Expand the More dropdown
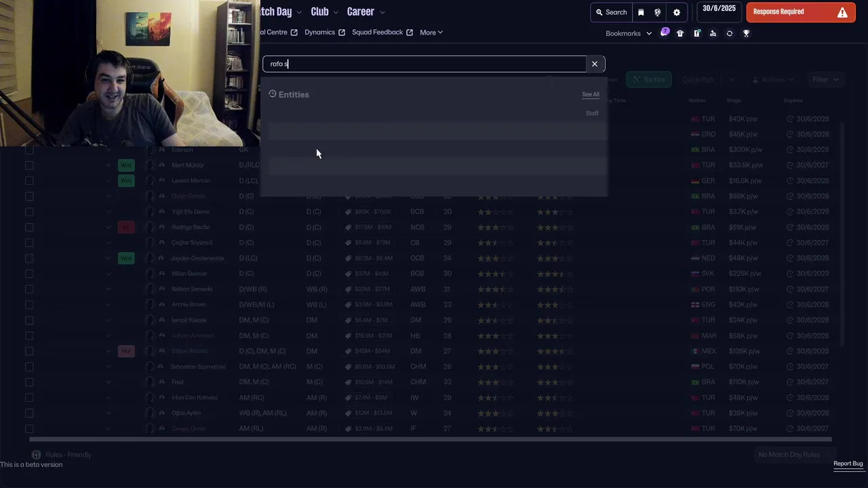 (431, 33)
